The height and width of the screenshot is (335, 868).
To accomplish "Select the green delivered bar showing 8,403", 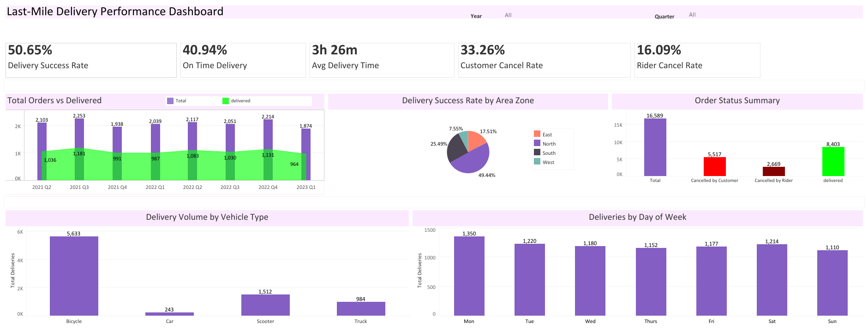I will coord(833,161).
